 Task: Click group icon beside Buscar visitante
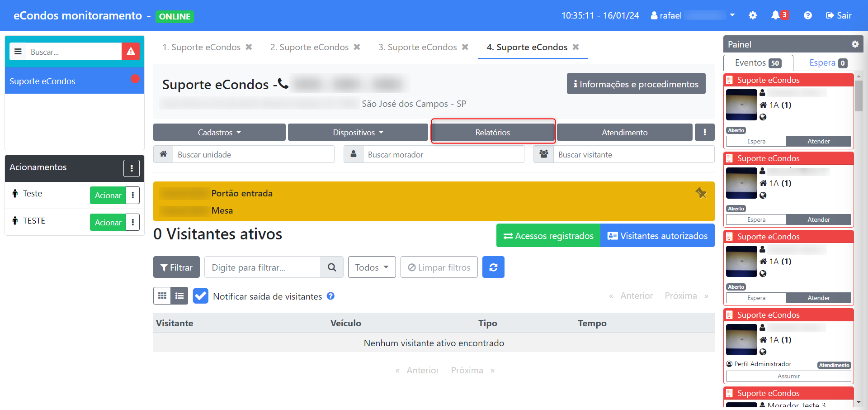[544, 154]
